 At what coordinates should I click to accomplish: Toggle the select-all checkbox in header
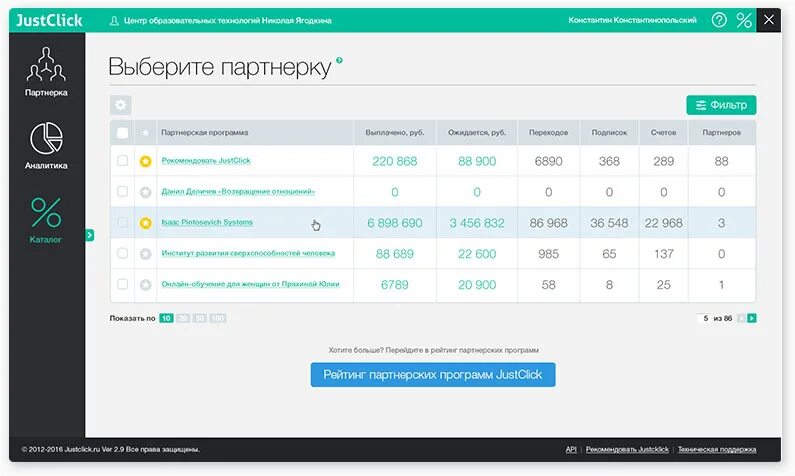[x=122, y=133]
